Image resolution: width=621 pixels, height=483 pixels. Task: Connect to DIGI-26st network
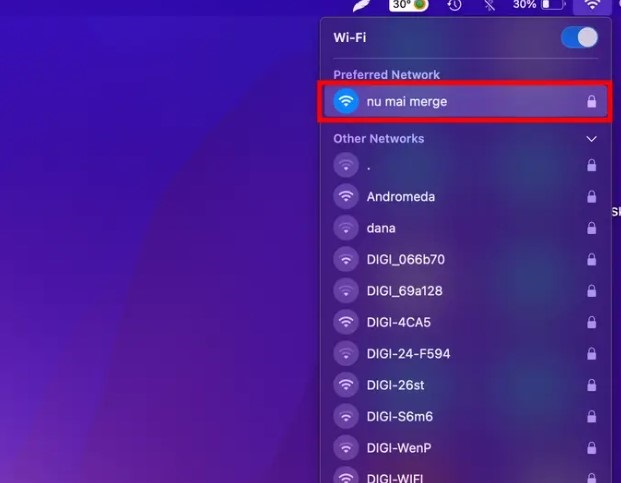[465, 385]
